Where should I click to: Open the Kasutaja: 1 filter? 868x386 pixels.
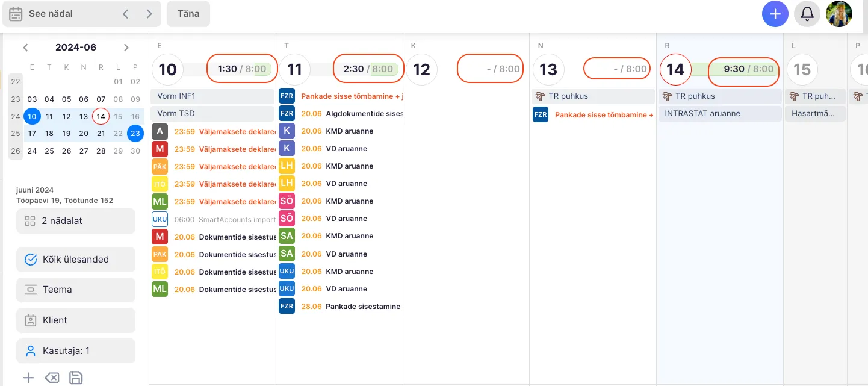[76, 351]
